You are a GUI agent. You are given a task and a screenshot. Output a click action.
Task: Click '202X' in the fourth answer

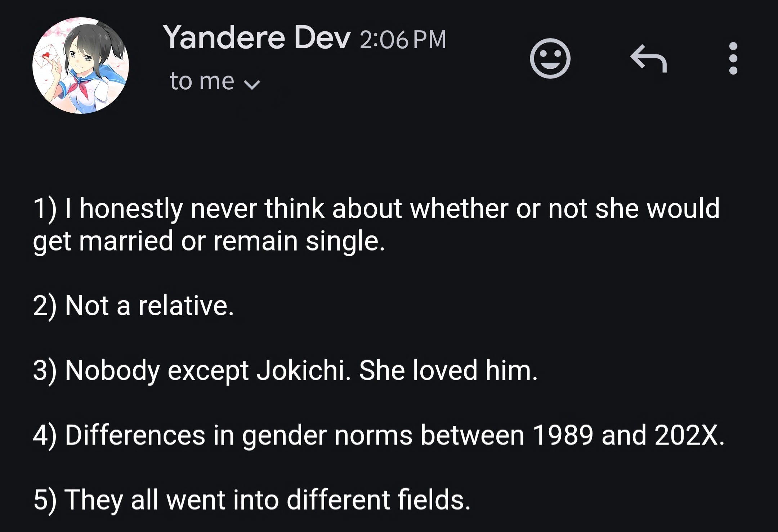(x=686, y=436)
